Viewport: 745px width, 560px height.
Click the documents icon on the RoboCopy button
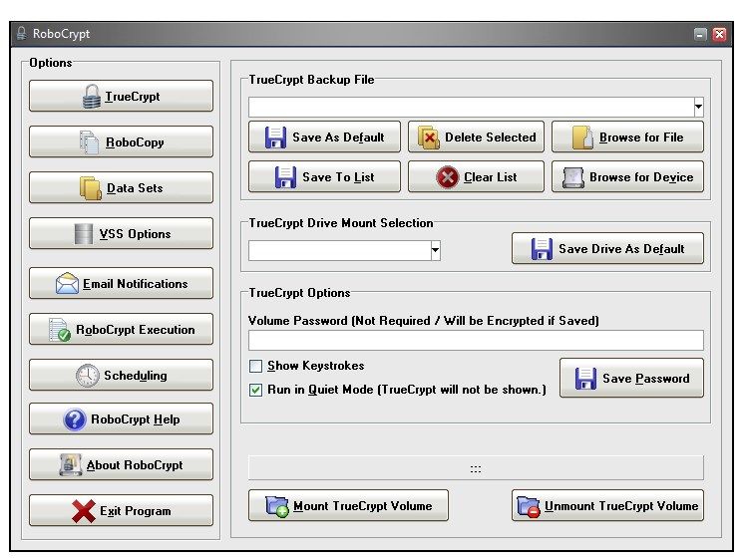click(x=90, y=142)
